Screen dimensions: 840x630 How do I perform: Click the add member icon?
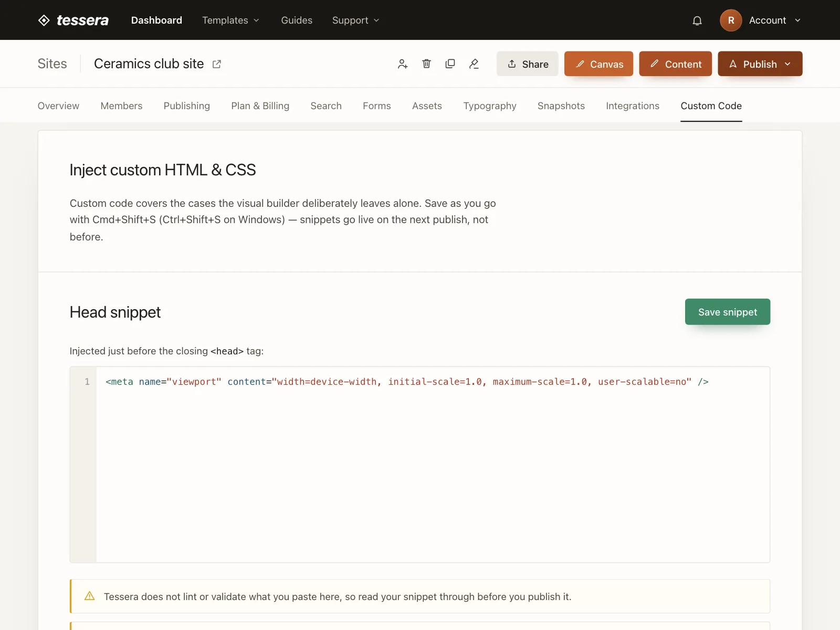pyautogui.click(x=403, y=64)
